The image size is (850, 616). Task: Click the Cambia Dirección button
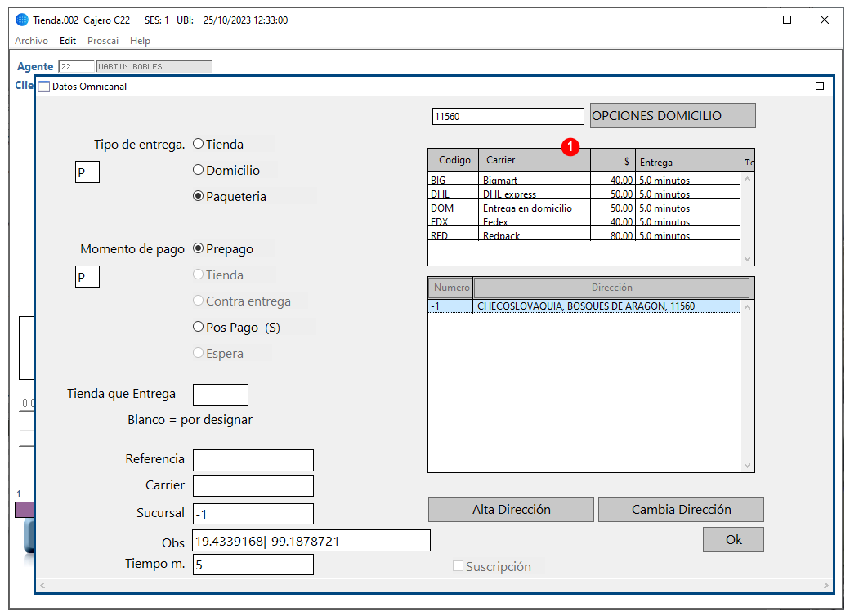pyautogui.click(x=681, y=509)
